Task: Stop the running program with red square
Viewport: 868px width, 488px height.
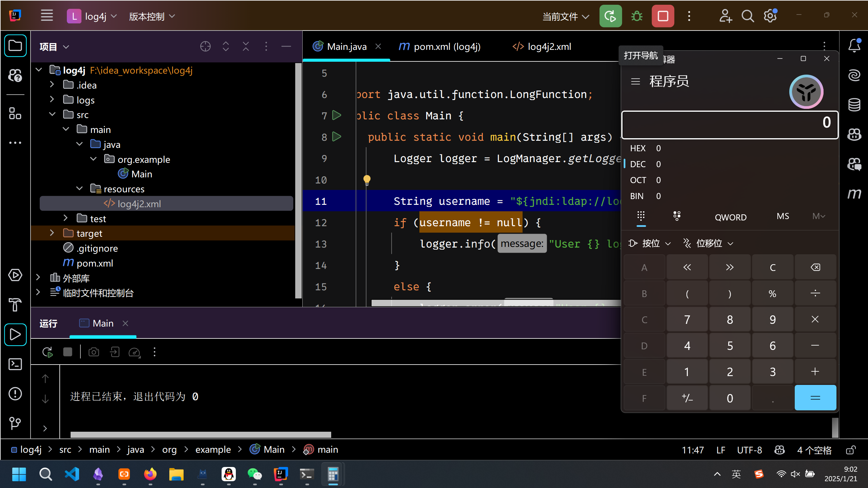Action: click(x=662, y=16)
